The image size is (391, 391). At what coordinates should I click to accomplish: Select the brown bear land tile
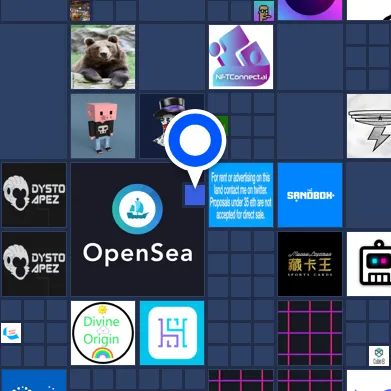(x=103, y=57)
